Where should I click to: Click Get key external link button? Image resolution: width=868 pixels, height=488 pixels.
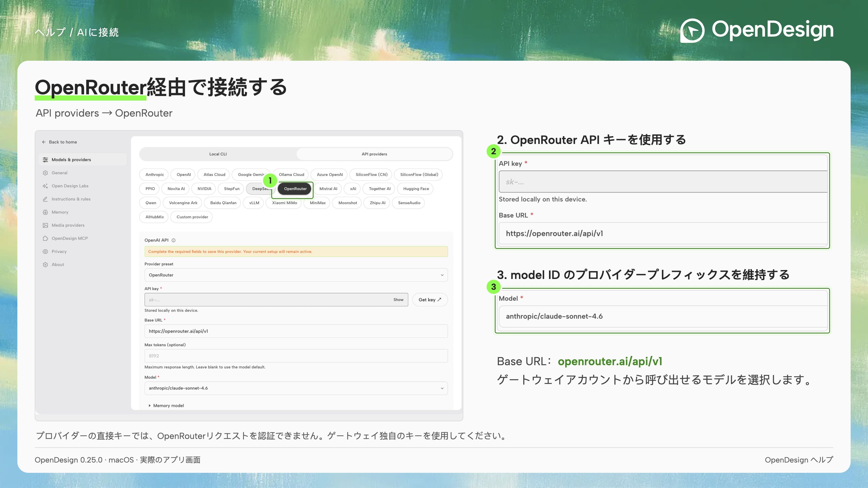[x=430, y=300]
